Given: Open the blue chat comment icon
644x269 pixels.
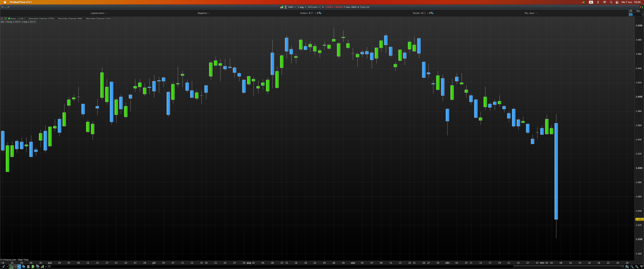Looking at the screenshot, I should point(24,266).
